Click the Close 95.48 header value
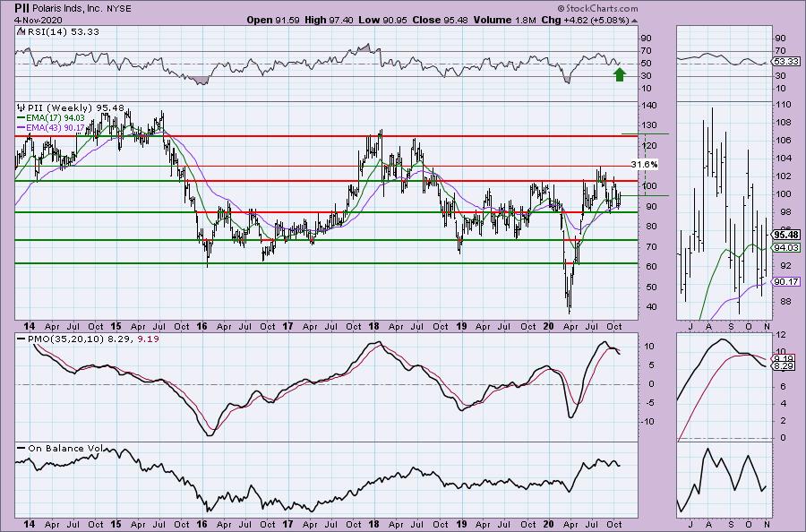Screen dimensions: 806x532 [440, 20]
